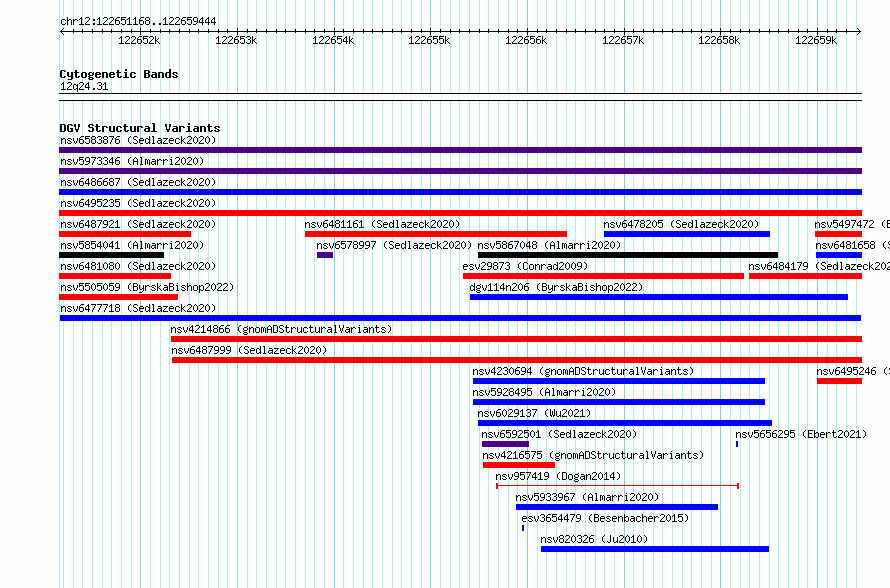890x588 pixels.
Task: Click the purple bar under nsv6592501
Action: click(x=505, y=444)
